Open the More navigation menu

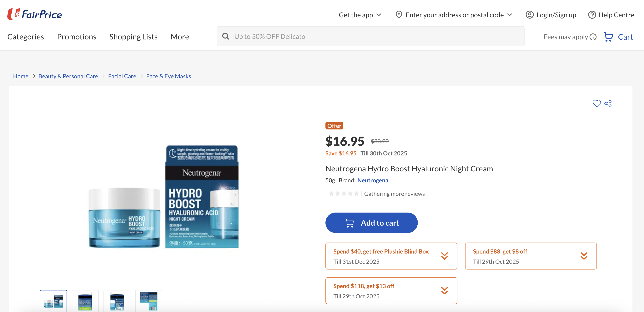tap(180, 37)
